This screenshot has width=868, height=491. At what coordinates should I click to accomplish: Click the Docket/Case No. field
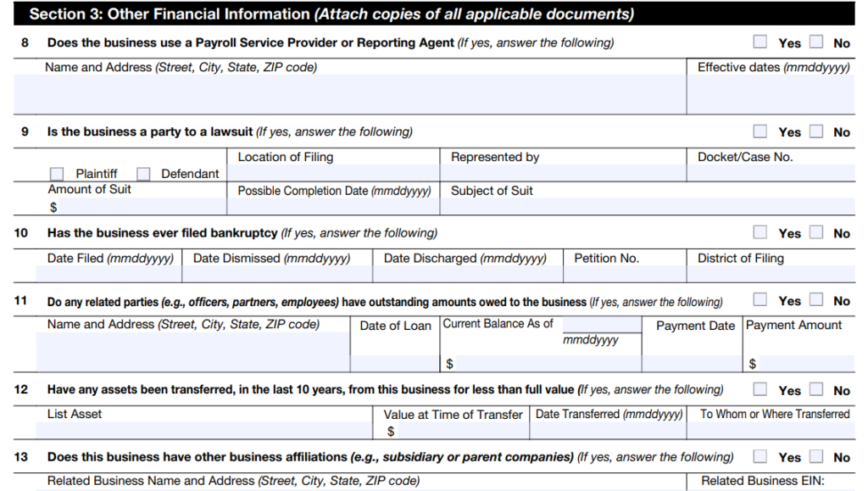pos(770,173)
